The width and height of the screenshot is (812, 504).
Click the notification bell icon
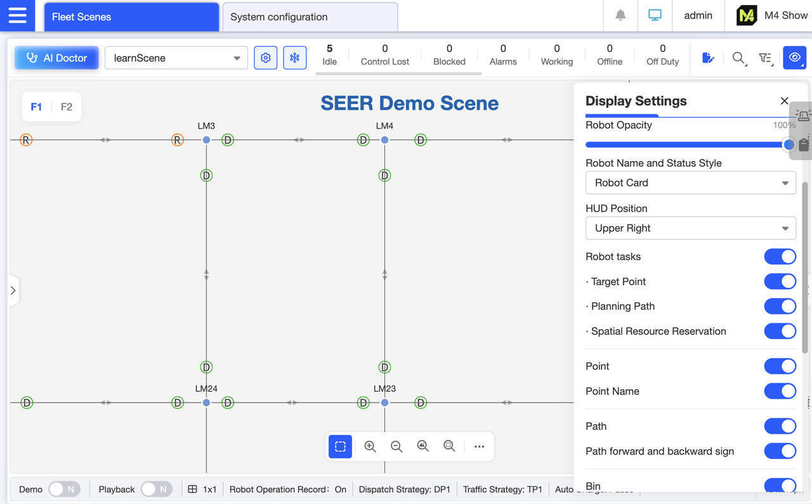click(x=620, y=15)
